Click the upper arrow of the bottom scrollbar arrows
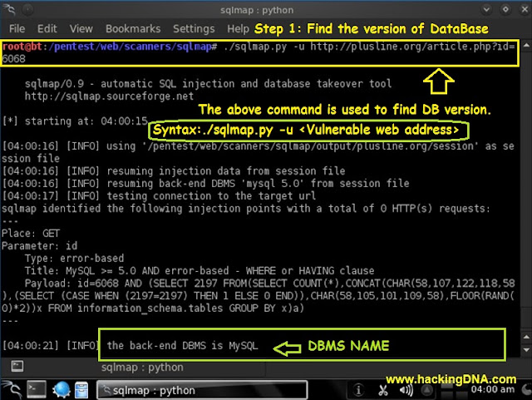The image size is (532, 400). coord(526,337)
